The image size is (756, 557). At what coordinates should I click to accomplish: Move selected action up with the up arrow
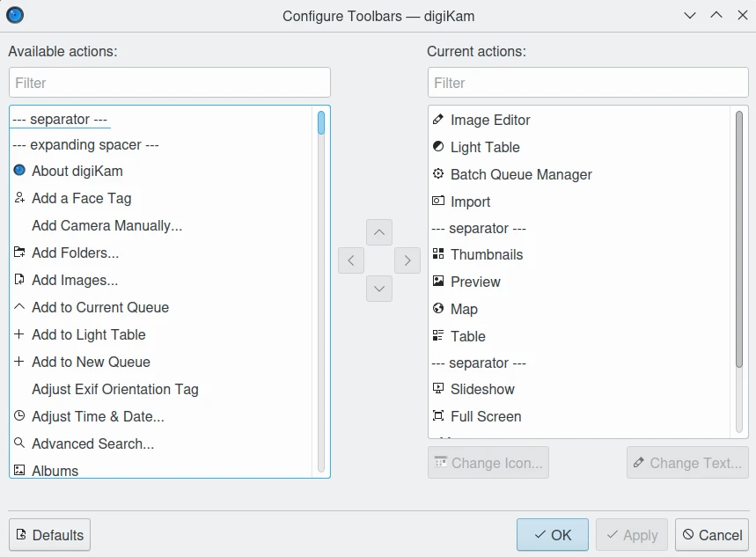tap(379, 232)
